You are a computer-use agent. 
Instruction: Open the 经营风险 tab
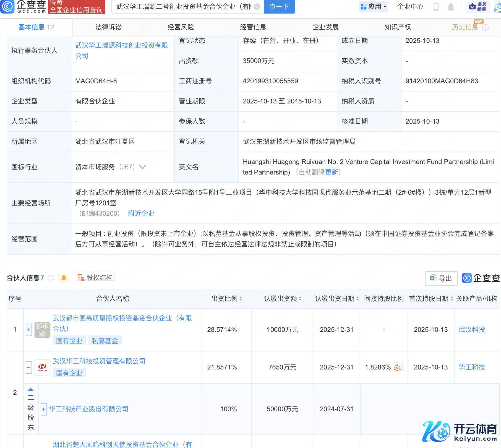click(181, 27)
